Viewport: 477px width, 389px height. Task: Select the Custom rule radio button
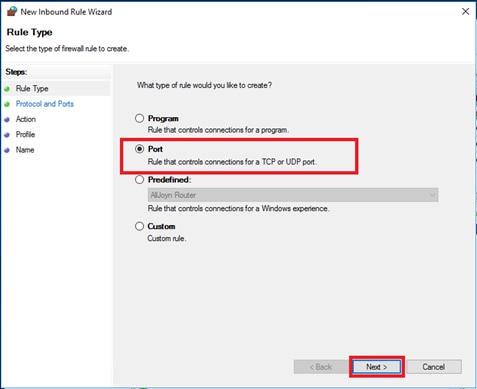click(139, 226)
